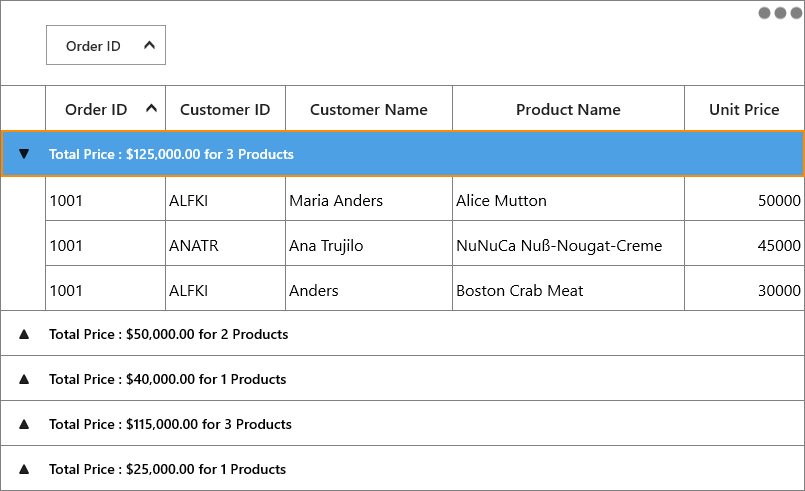Expand the $115,000.00 for 3 Products group
The height and width of the screenshot is (491, 805).
click(x=24, y=424)
